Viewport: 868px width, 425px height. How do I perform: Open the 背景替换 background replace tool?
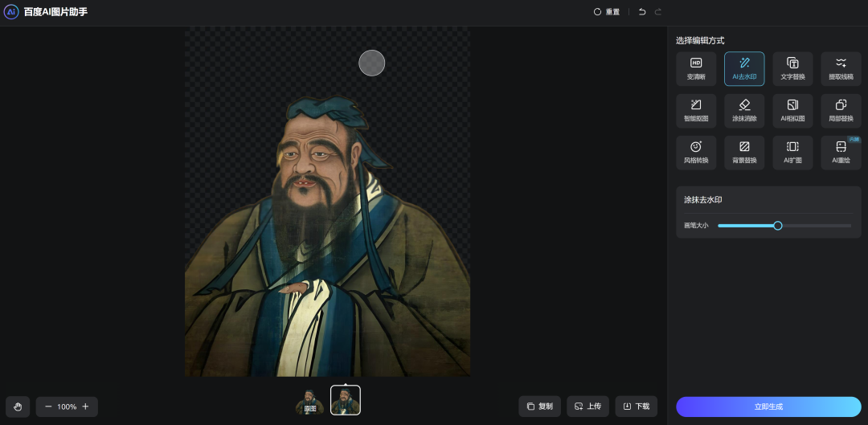744,153
